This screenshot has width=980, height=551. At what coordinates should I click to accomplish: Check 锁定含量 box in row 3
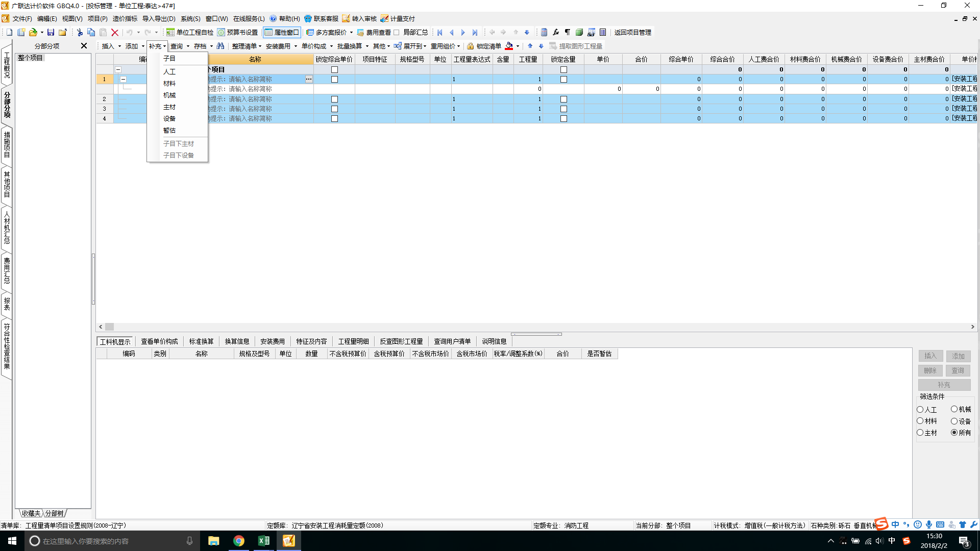pyautogui.click(x=563, y=109)
